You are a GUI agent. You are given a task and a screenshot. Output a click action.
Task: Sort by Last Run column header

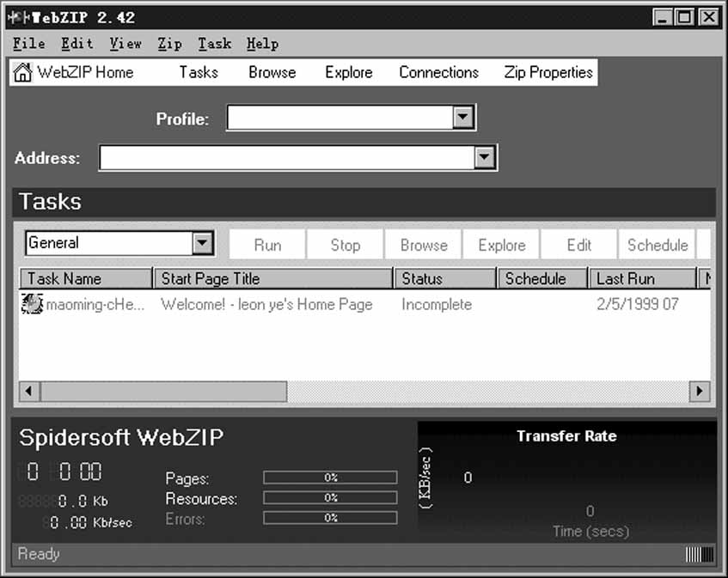pyautogui.click(x=643, y=278)
